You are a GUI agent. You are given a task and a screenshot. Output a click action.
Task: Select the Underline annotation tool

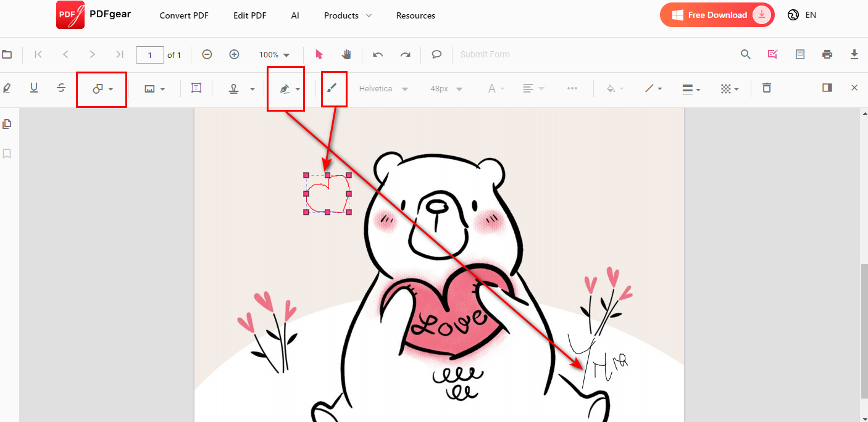pos(34,88)
